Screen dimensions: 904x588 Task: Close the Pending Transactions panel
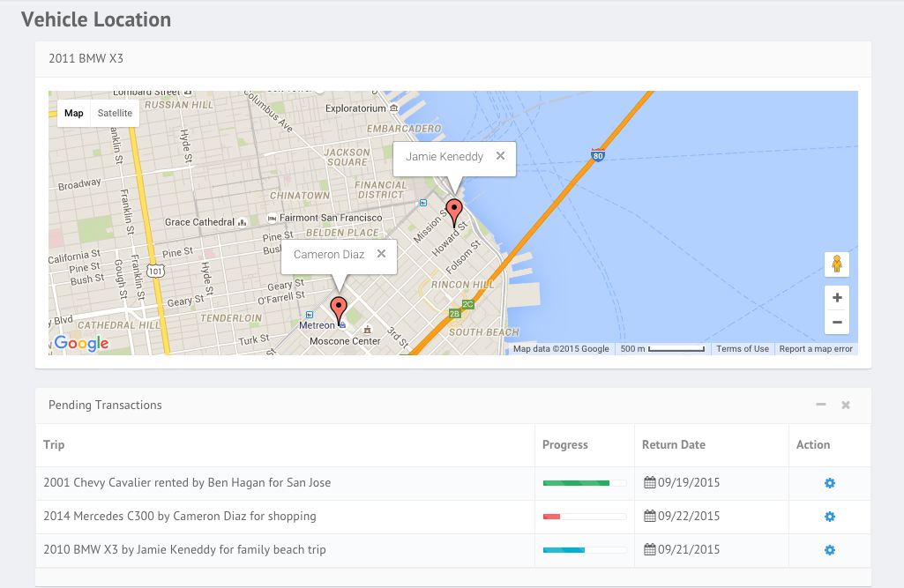[846, 406]
